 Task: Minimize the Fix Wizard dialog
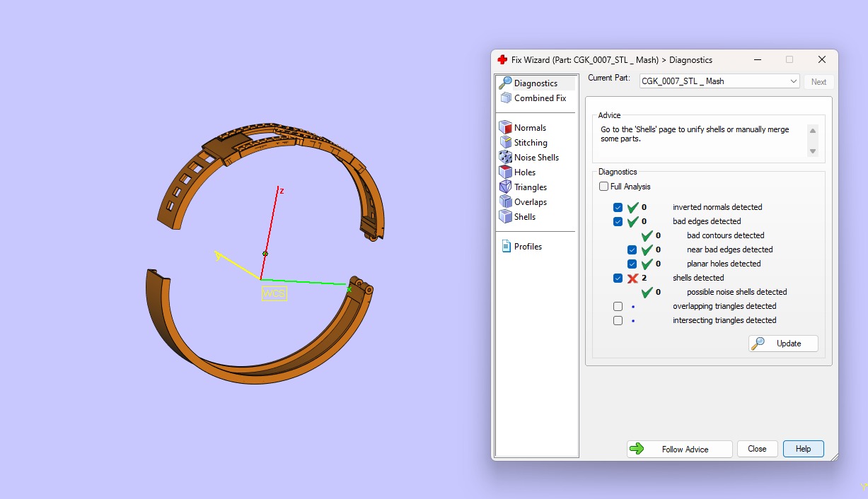[x=757, y=60]
